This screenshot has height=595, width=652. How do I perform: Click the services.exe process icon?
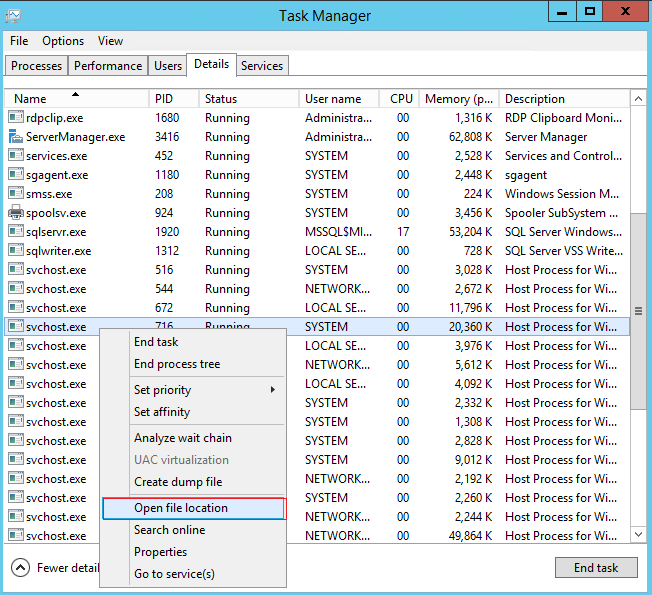(x=15, y=156)
